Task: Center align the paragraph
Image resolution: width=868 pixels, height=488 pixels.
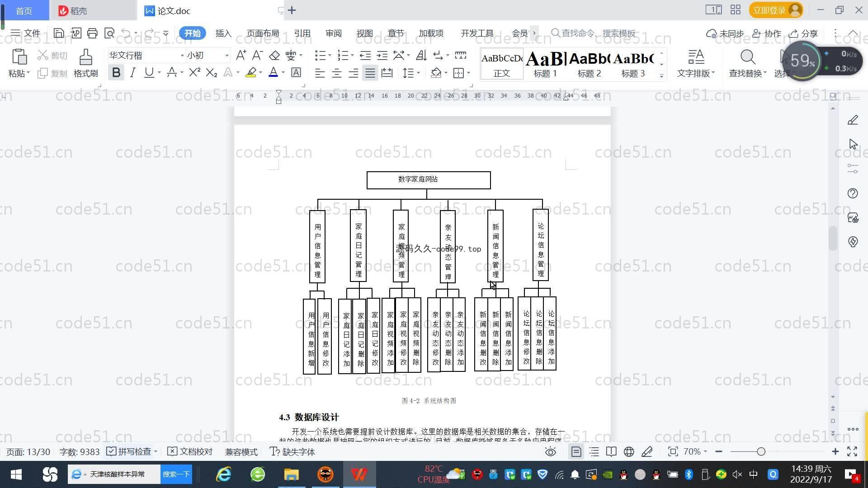Action: 336,73
